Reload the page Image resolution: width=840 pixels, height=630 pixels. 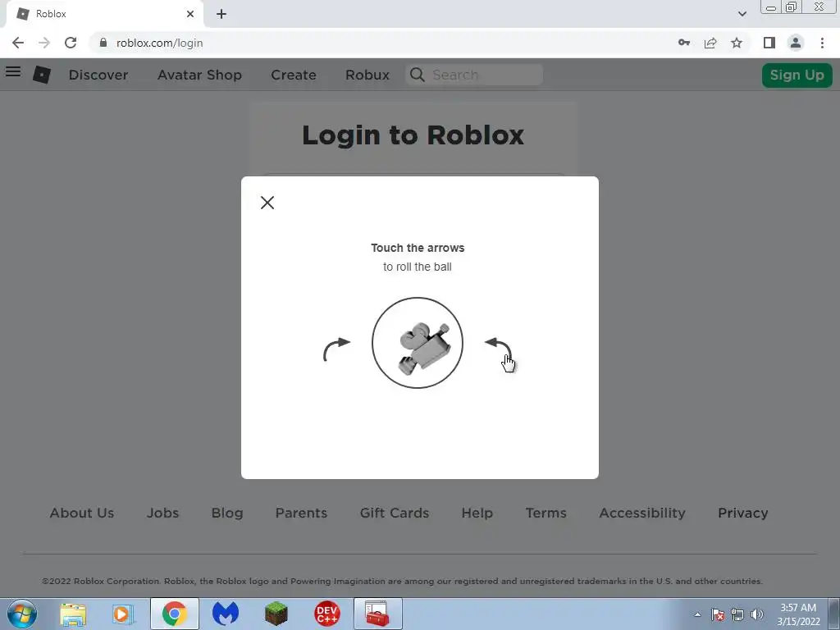pyautogui.click(x=71, y=43)
